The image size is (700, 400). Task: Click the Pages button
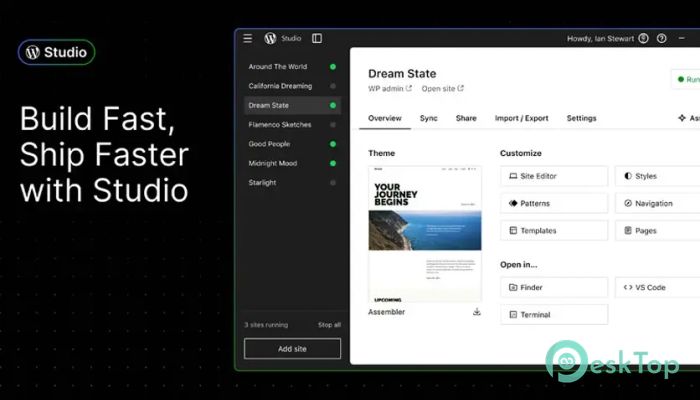tap(658, 231)
